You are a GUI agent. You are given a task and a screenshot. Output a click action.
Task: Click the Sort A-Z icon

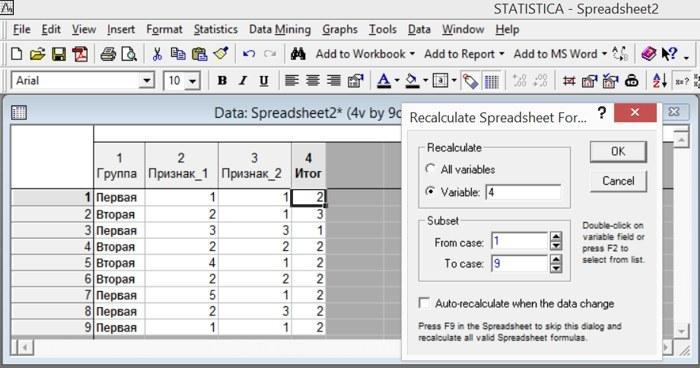tap(659, 81)
